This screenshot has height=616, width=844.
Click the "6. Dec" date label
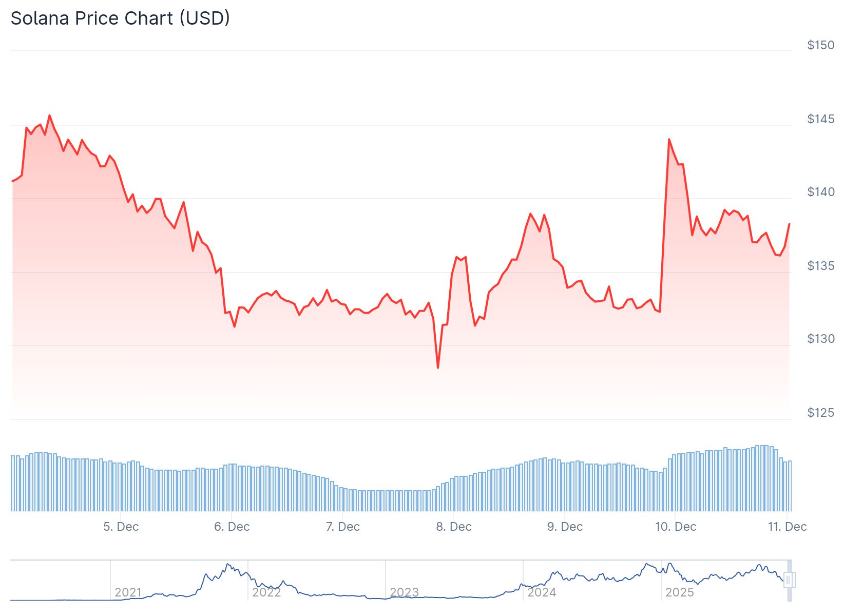tap(232, 527)
